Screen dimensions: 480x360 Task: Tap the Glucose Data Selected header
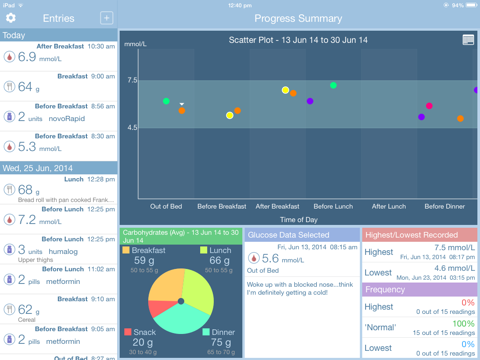[x=302, y=235]
